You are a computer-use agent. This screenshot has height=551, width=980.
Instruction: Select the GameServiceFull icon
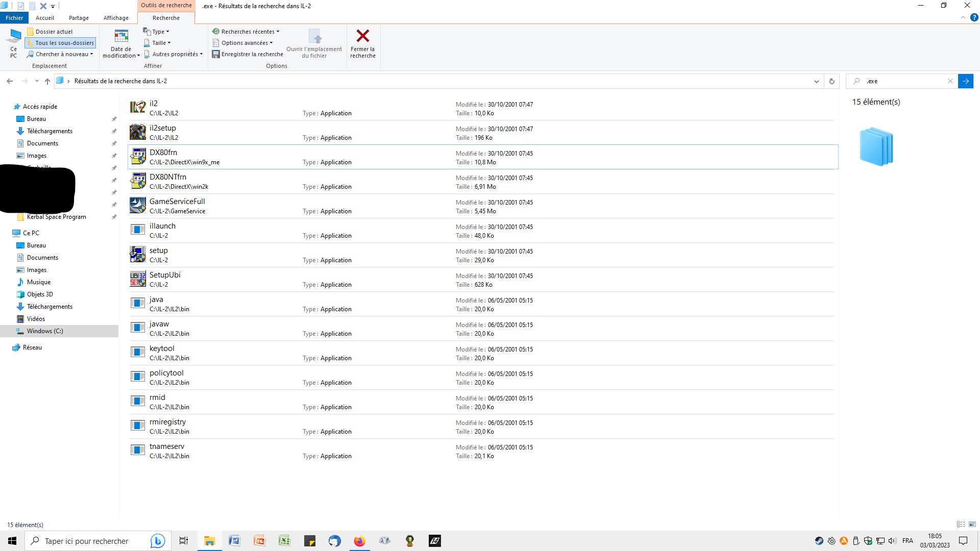138,206
